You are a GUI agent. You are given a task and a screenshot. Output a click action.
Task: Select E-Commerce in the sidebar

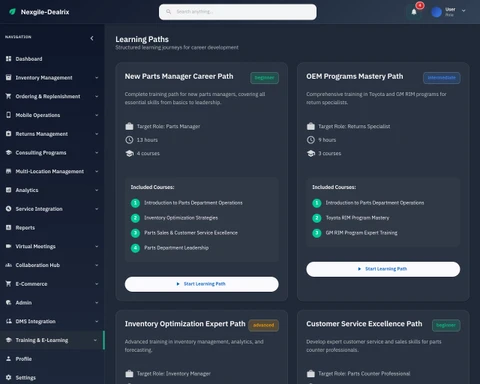tap(52, 284)
